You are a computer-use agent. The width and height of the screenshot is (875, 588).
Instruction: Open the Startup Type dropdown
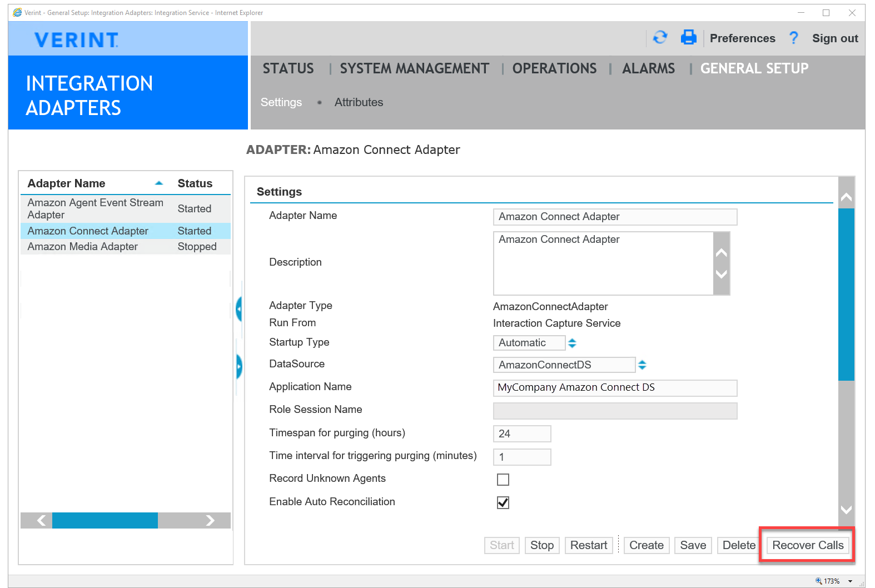click(572, 343)
